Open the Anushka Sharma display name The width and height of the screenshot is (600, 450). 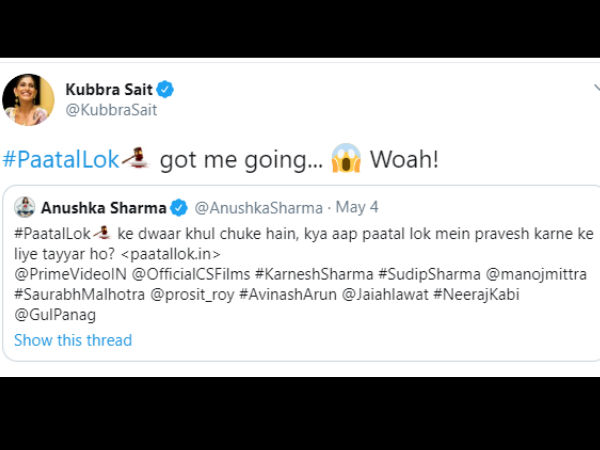pos(105,208)
